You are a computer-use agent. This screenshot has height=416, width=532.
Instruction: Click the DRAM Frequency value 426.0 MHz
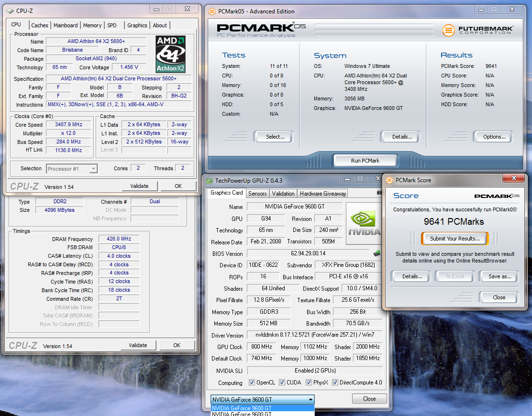pyautogui.click(x=119, y=239)
